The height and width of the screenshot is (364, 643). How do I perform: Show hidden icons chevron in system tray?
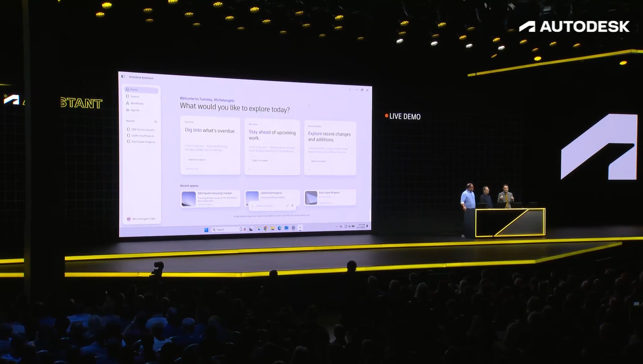click(337, 227)
